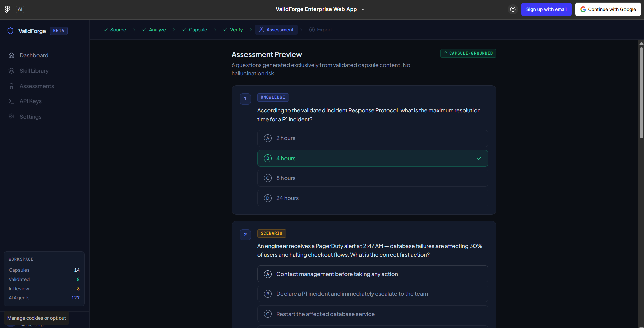Image resolution: width=644 pixels, height=328 pixels.
Task: Click the ValidForge shield logo
Action: (x=10, y=31)
